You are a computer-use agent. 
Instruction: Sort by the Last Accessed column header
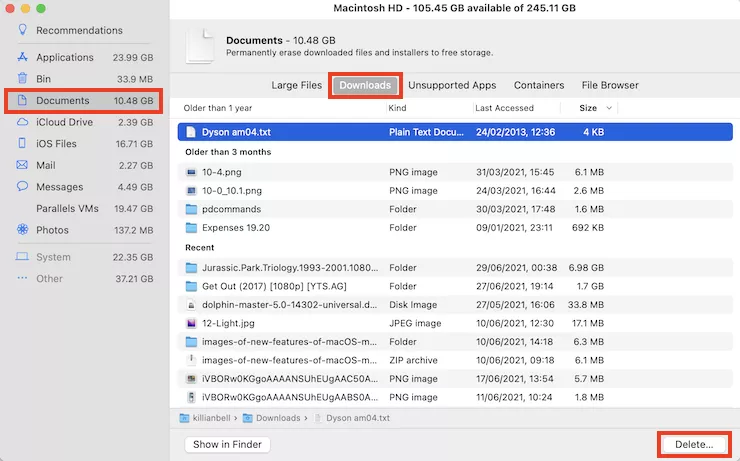point(505,108)
